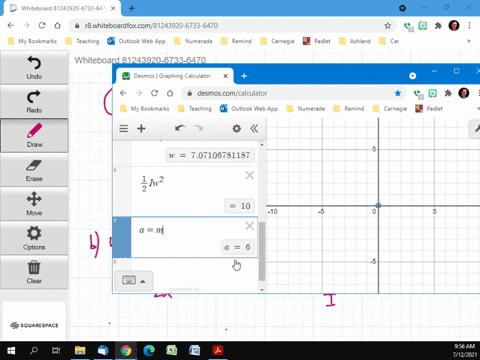Collapse Desmos expression list panel
Viewport: 480px width, 360px height.
[254, 128]
